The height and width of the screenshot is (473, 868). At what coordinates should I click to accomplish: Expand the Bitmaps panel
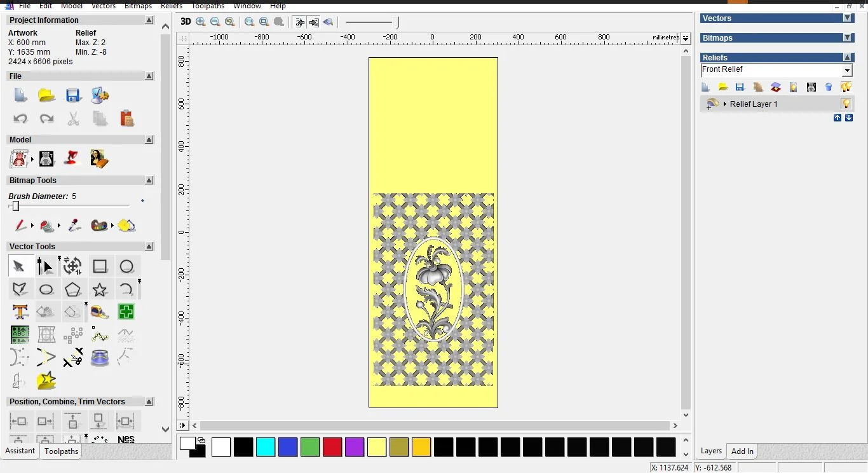(x=847, y=38)
